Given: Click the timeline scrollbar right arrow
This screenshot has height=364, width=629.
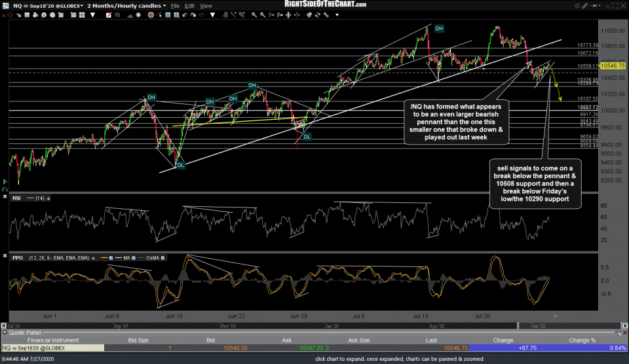Looking at the screenshot, I should (625, 326).
